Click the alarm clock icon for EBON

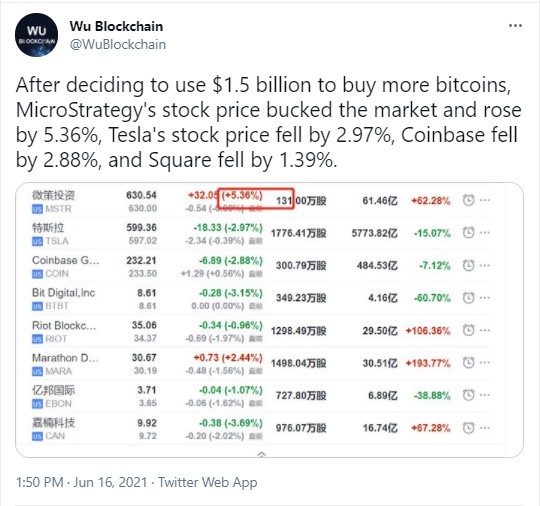click(468, 395)
